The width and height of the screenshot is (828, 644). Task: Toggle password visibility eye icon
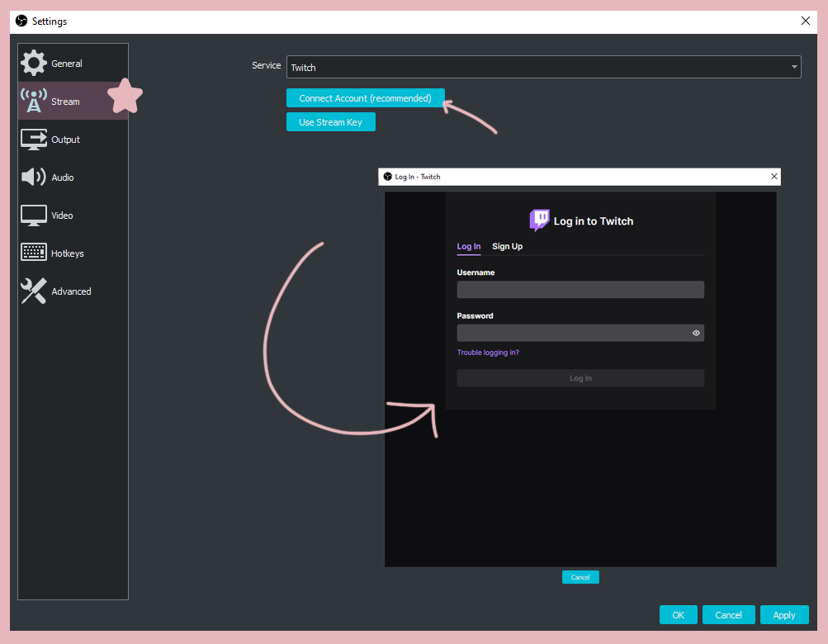coord(696,333)
